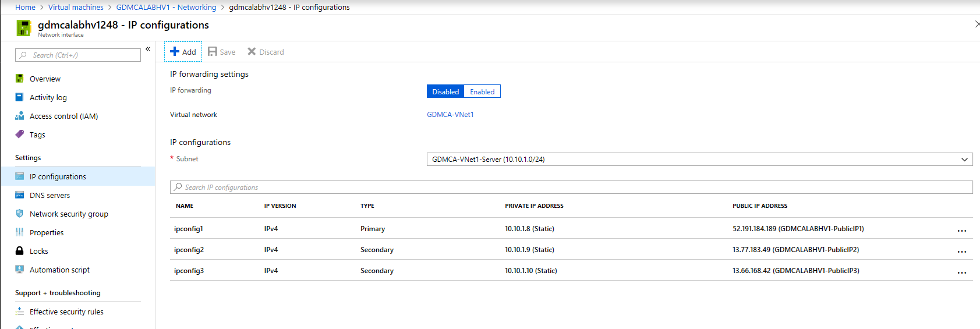
Task: Click the Automation script icon
Action: (x=20, y=270)
